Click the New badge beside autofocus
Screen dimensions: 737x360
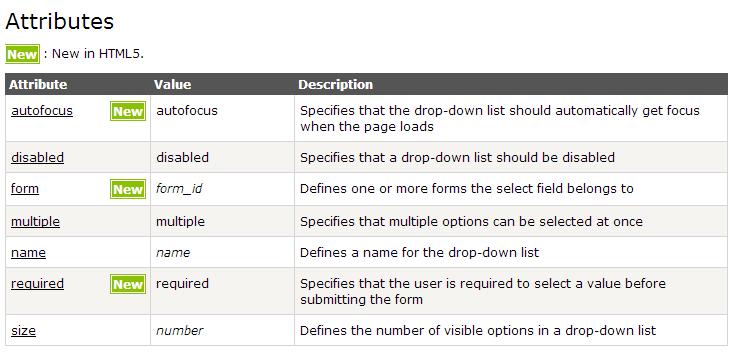point(128,111)
